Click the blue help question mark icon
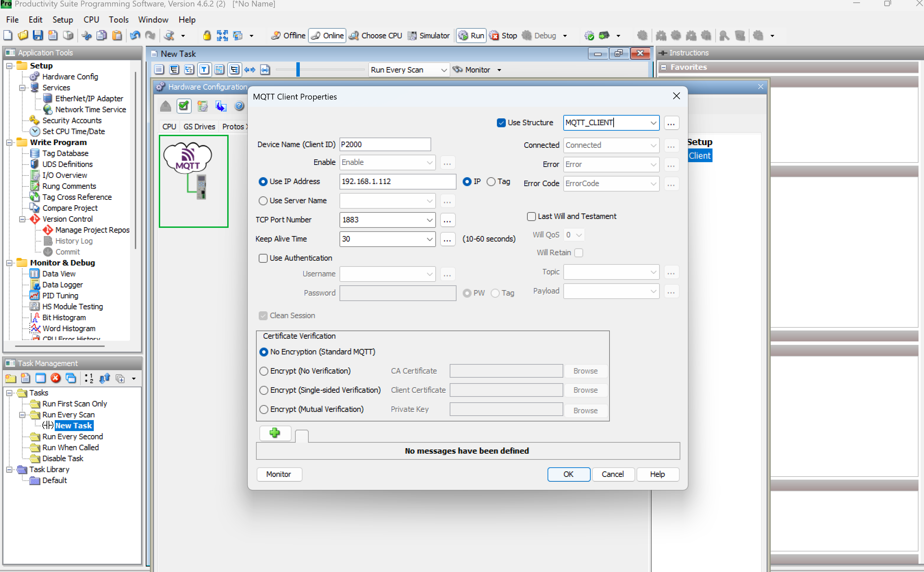 point(239,106)
